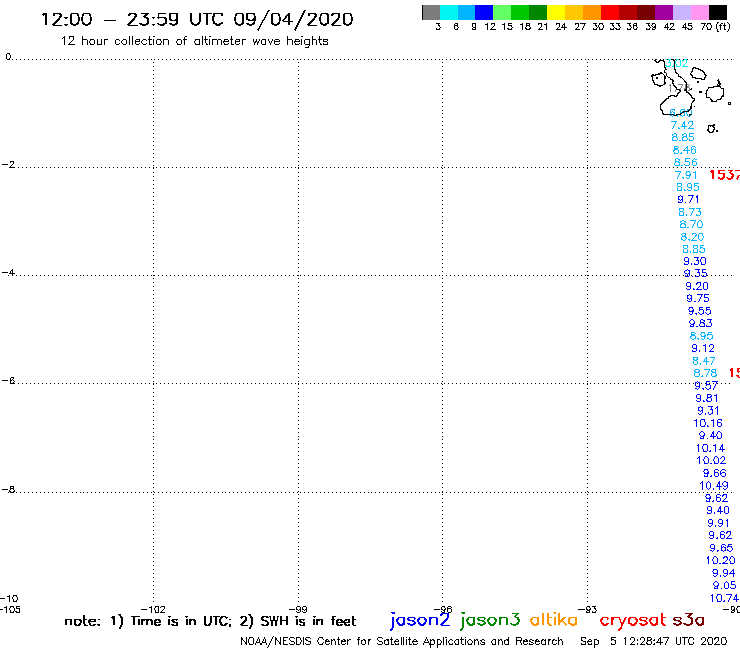Click the wave height reading 9.91
This screenshot has height=650, width=740.
718,523
